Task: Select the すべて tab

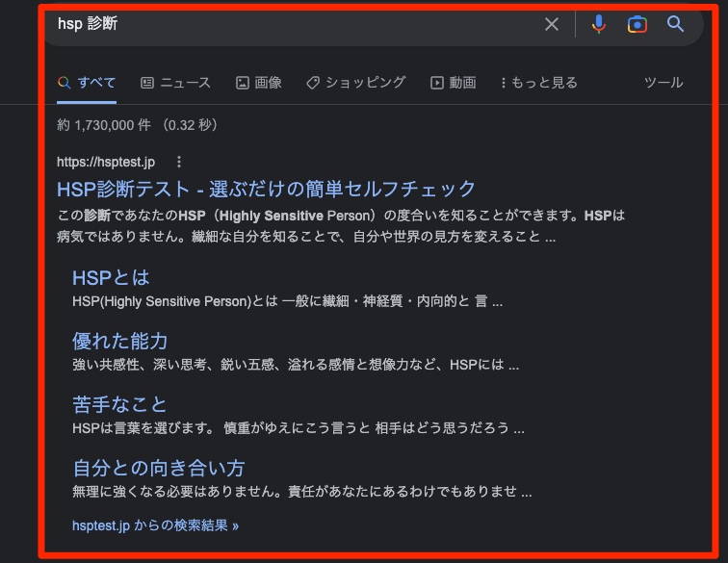Action: point(87,83)
